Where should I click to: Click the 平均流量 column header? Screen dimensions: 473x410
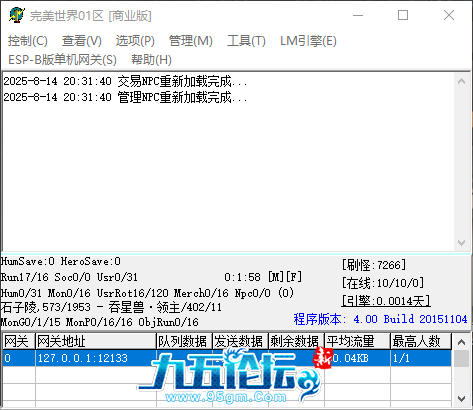click(357, 341)
